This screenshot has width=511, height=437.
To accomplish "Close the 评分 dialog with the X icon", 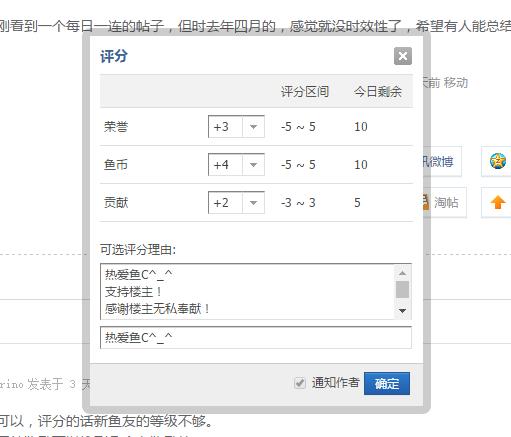I will coord(403,56).
